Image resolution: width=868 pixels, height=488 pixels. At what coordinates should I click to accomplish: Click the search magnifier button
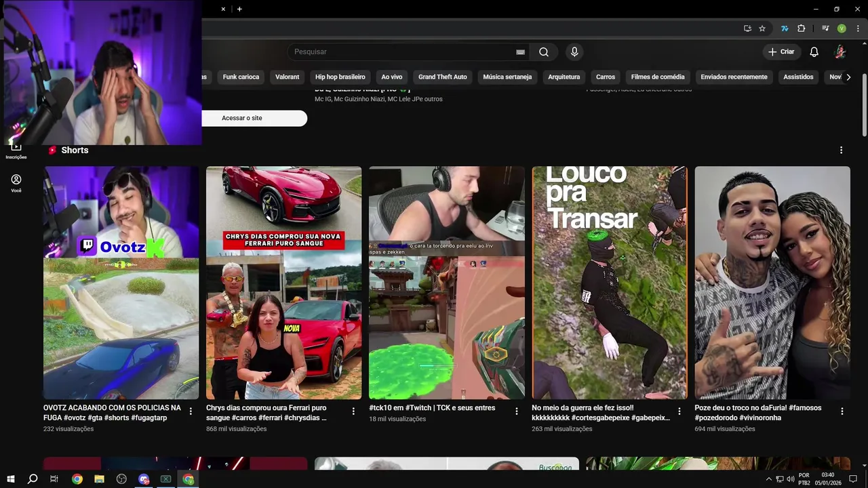544,52
